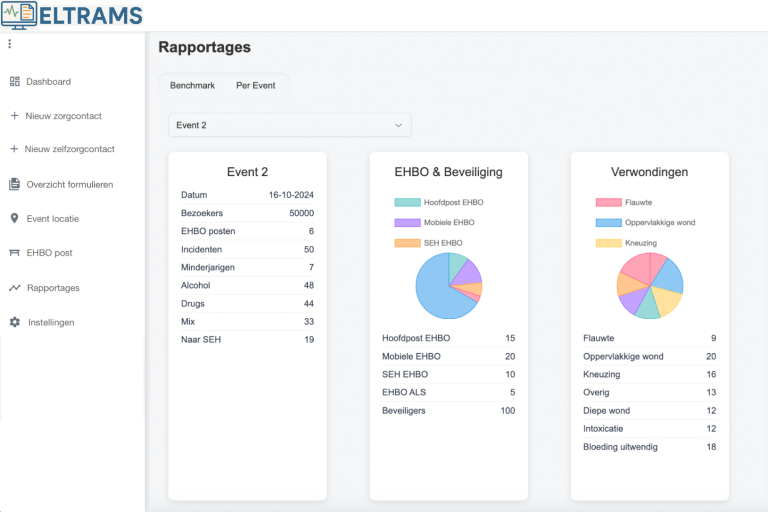This screenshot has width=768, height=512.
Task: Click the EHBO & Beveiliging pie chart
Action: (448, 285)
